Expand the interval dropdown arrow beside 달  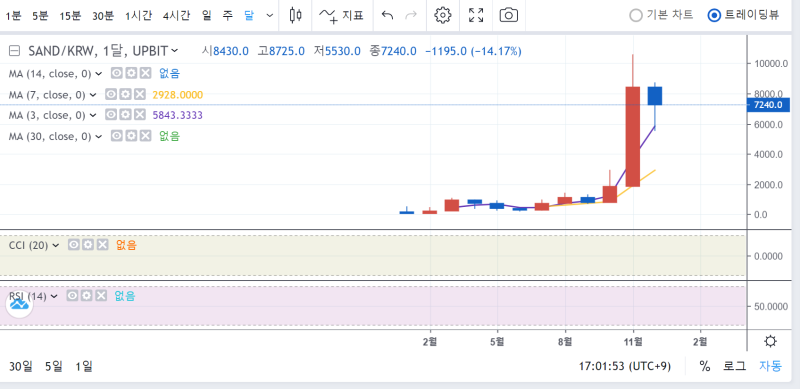(270, 16)
